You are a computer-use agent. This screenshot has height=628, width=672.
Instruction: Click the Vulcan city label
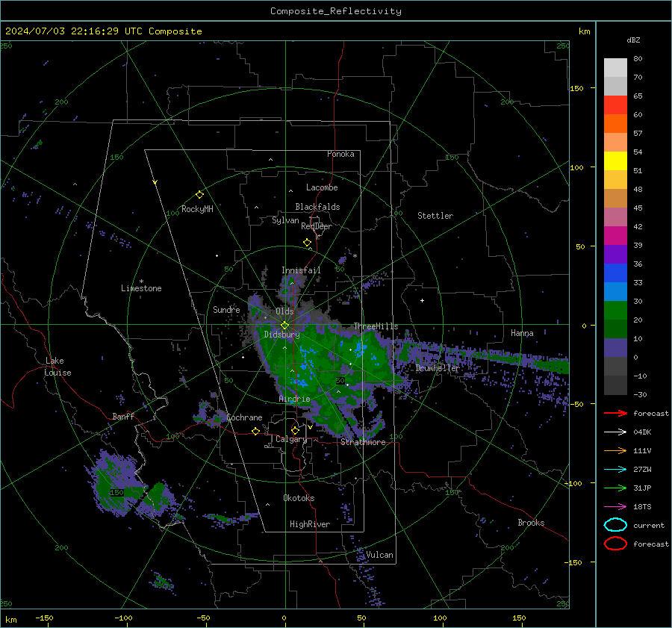[x=379, y=555]
